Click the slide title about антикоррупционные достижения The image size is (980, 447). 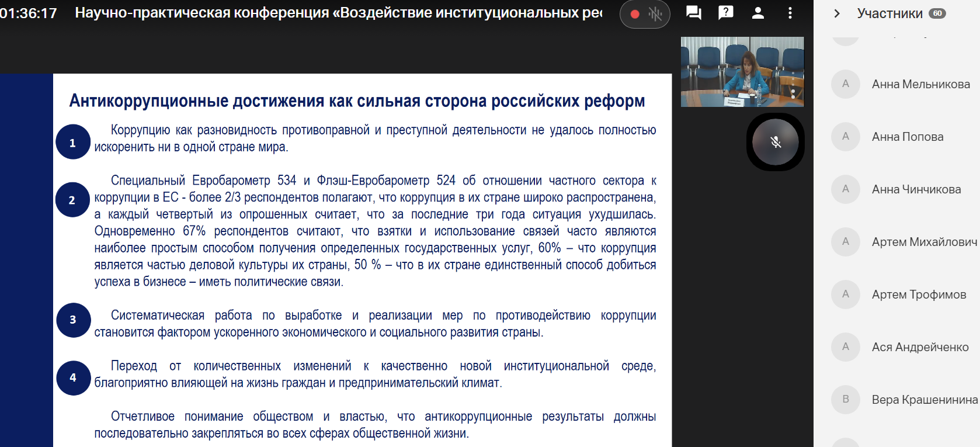pos(357,101)
